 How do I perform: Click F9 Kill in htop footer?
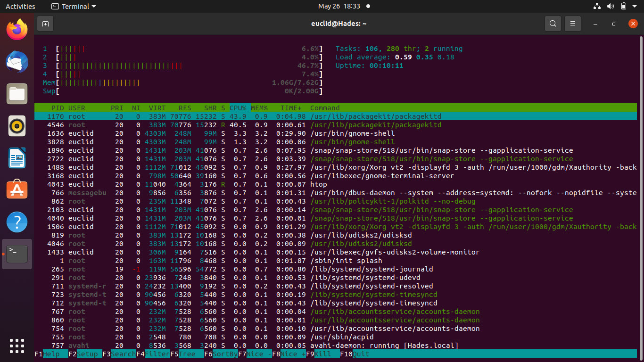click(323, 354)
